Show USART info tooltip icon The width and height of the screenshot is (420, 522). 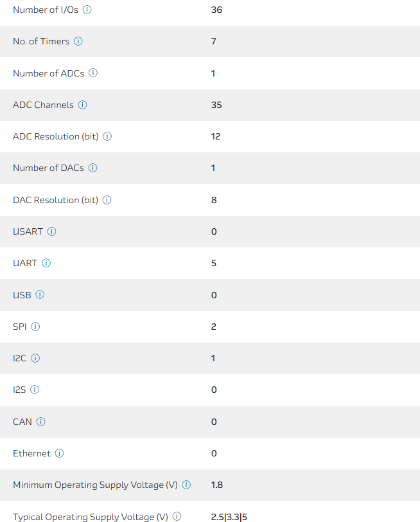52,231
